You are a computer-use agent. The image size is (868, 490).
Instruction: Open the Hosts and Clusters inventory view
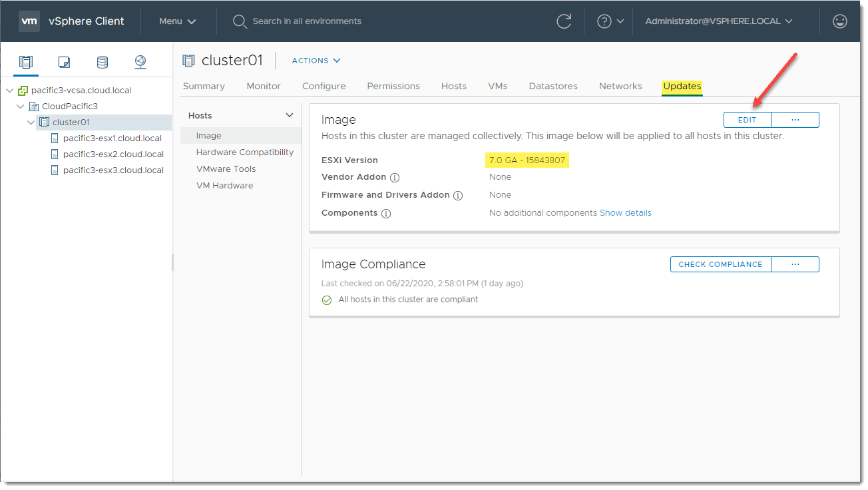[26, 62]
